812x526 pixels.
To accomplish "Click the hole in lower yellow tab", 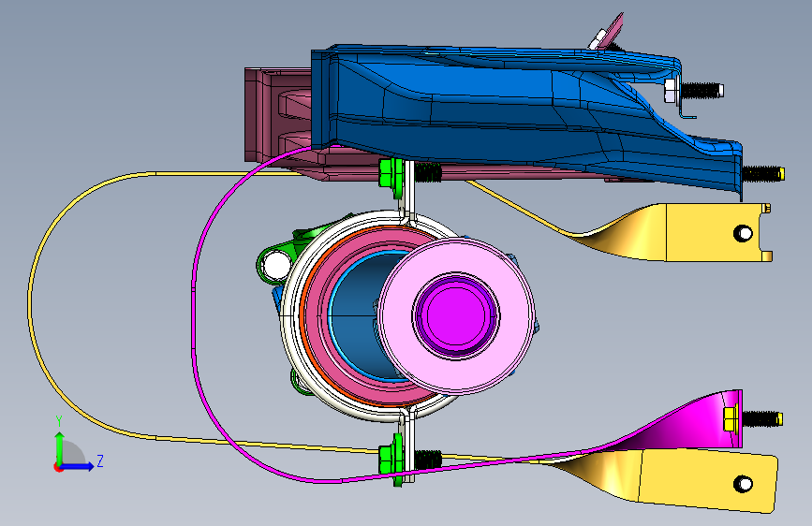I will click(x=743, y=484).
